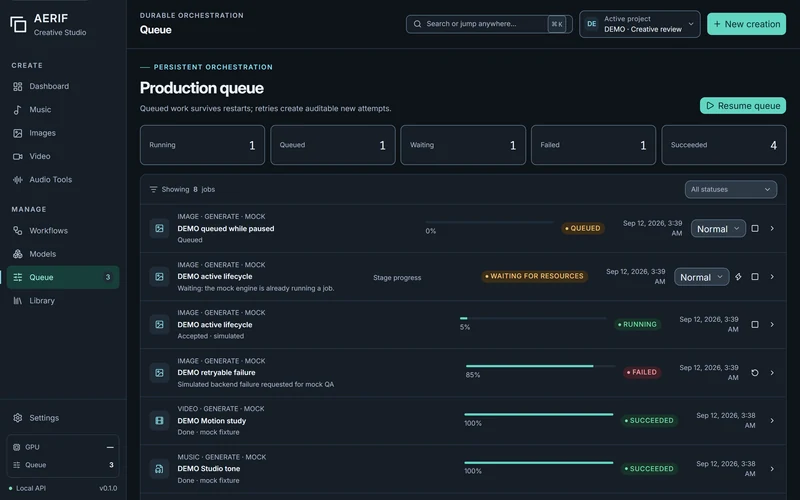Change priority Normal on the queued job

(x=718, y=229)
